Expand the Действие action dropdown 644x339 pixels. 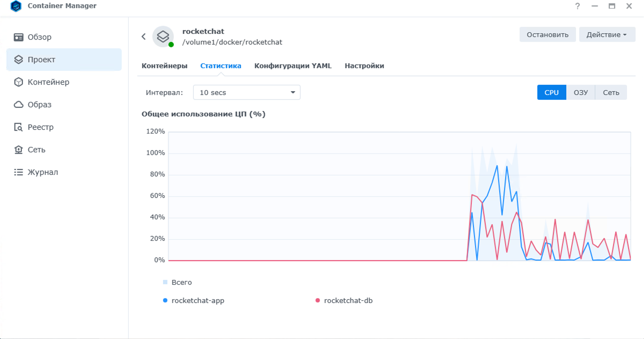(607, 35)
